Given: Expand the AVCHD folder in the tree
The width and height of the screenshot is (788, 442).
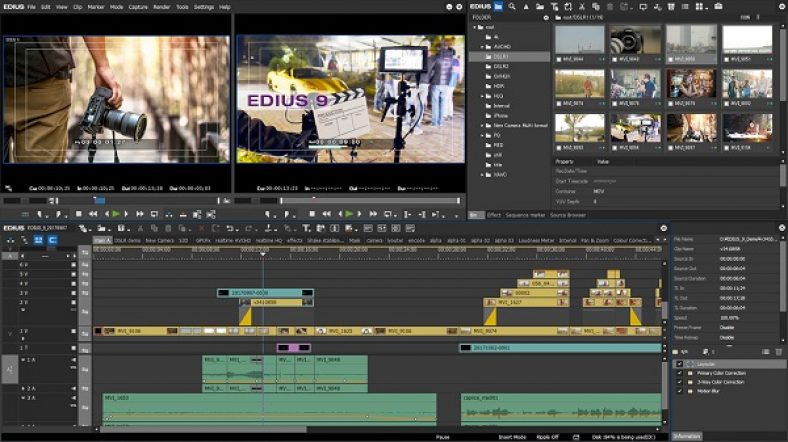Looking at the screenshot, I should tap(484, 48).
